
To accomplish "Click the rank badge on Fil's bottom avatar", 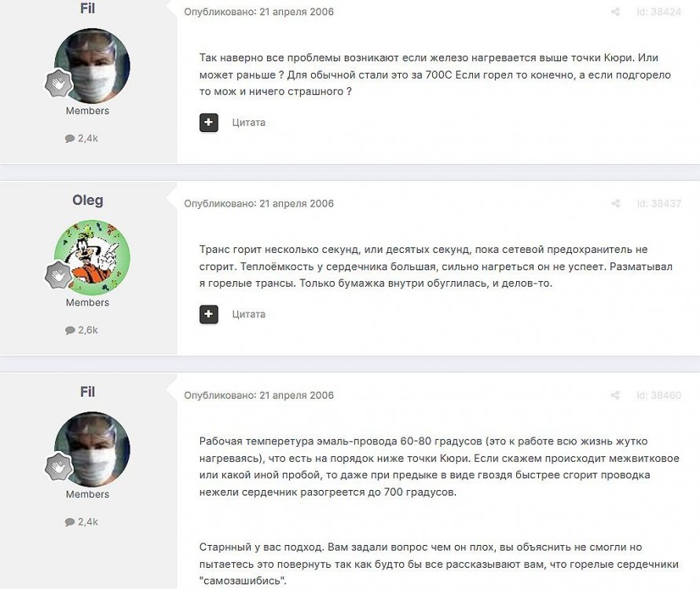I will coord(58,466).
